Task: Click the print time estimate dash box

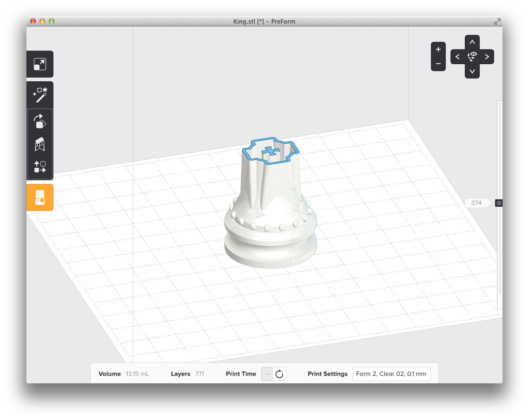Action: click(267, 374)
